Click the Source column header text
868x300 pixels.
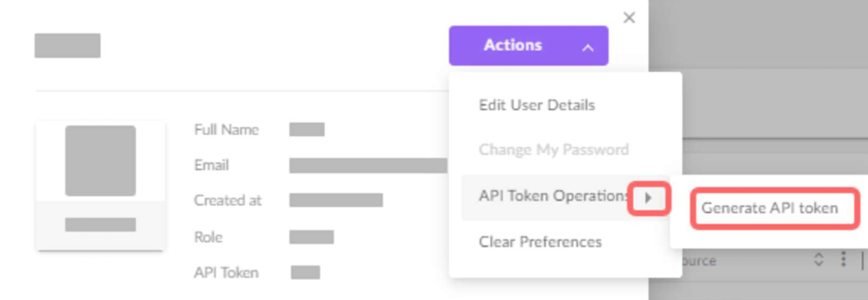coord(699,261)
